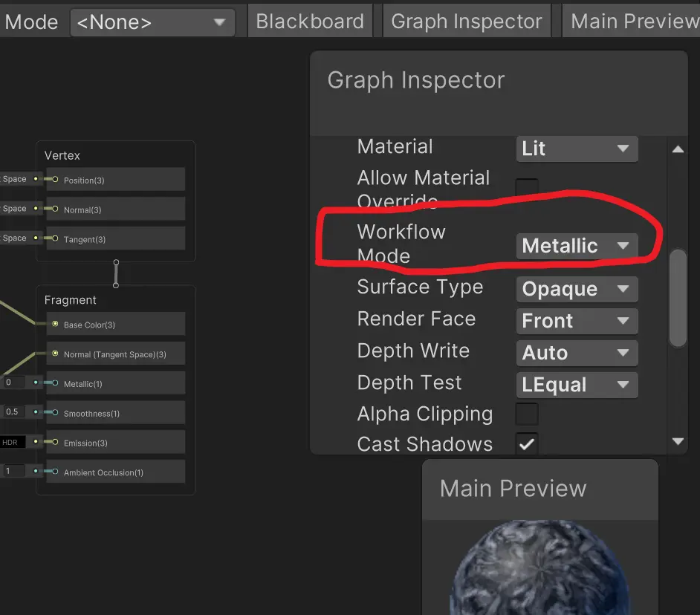
Task: Click the Metallic value field showing 0
Action: [13, 383]
